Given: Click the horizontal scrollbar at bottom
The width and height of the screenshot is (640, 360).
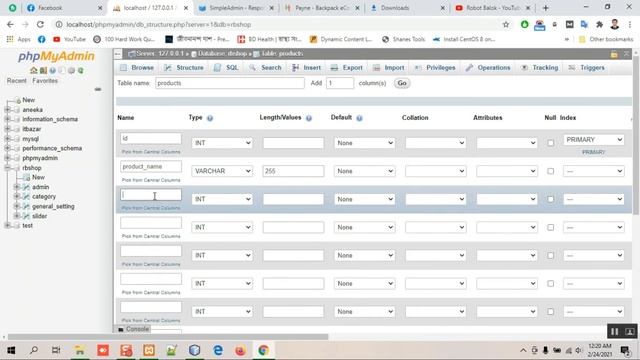Looking at the screenshot, I should click(168, 337).
